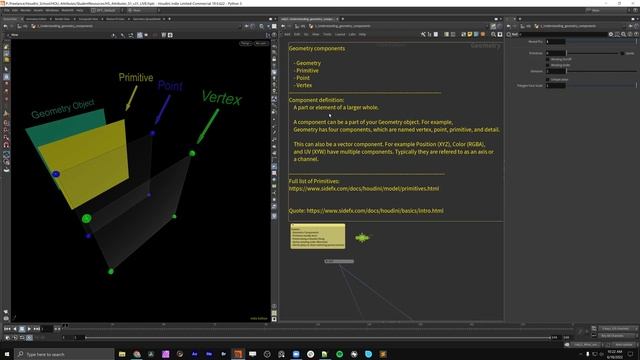Open the Tools menu in network editor

click(x=327, y=35)
